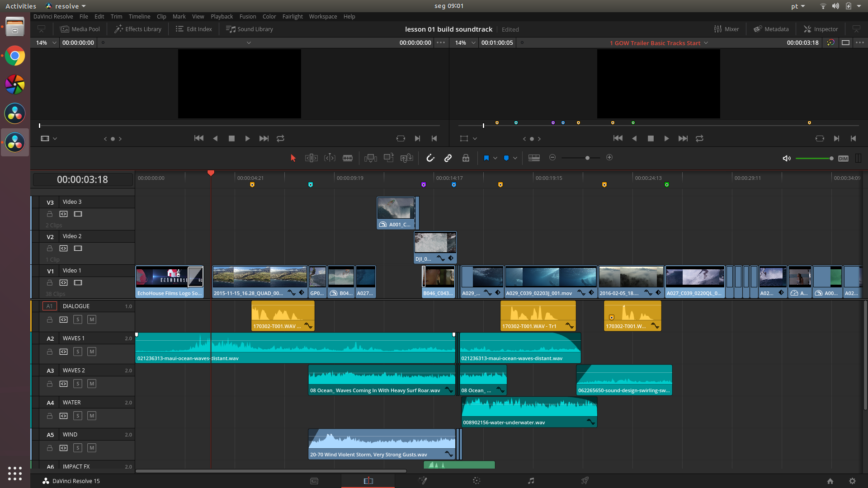Mute the WIND A5 track
The width and height of the screenshot is (868, 488).
92,448
